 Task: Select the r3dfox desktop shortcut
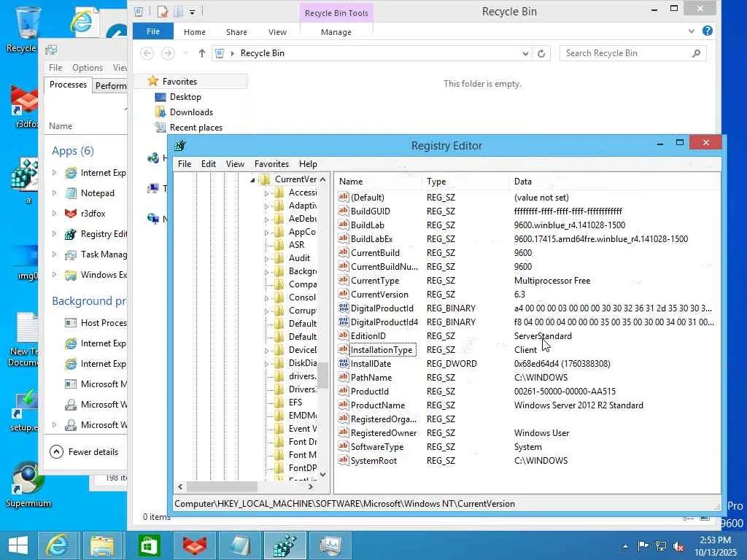tap(25, 107)
